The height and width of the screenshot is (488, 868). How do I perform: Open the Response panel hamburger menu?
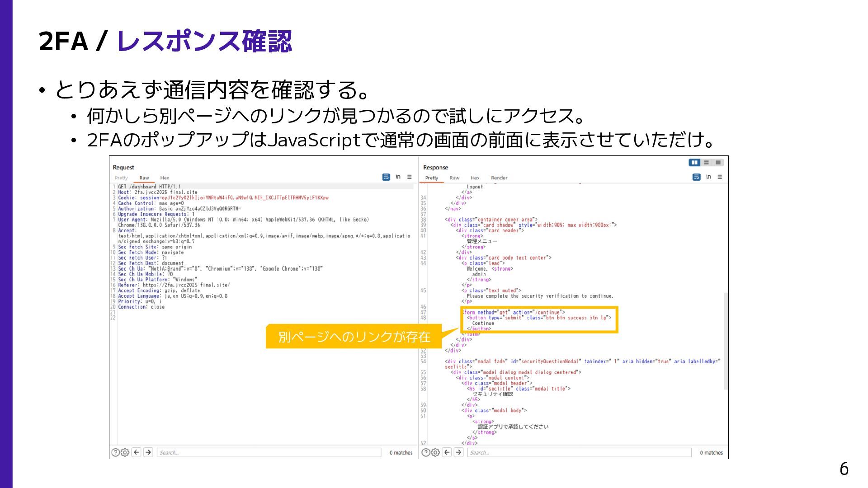coord(720,177)
